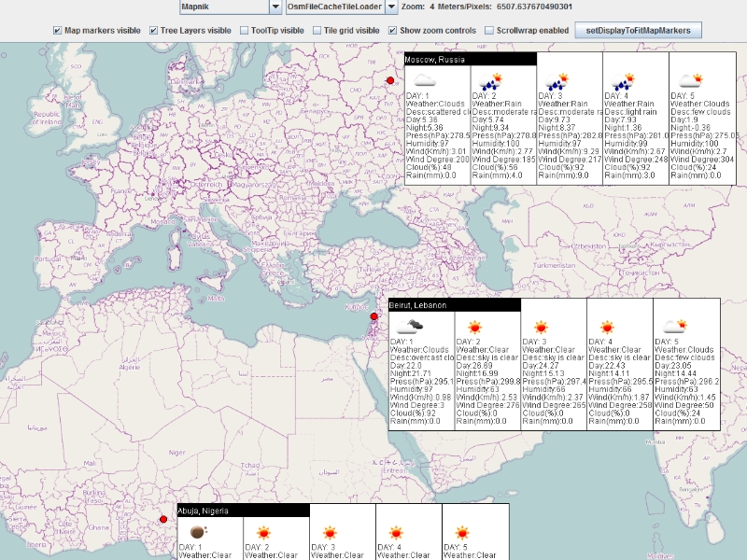Toggle Scrollwrap enabled checkbox
The image size is (747, 560).
488,31
